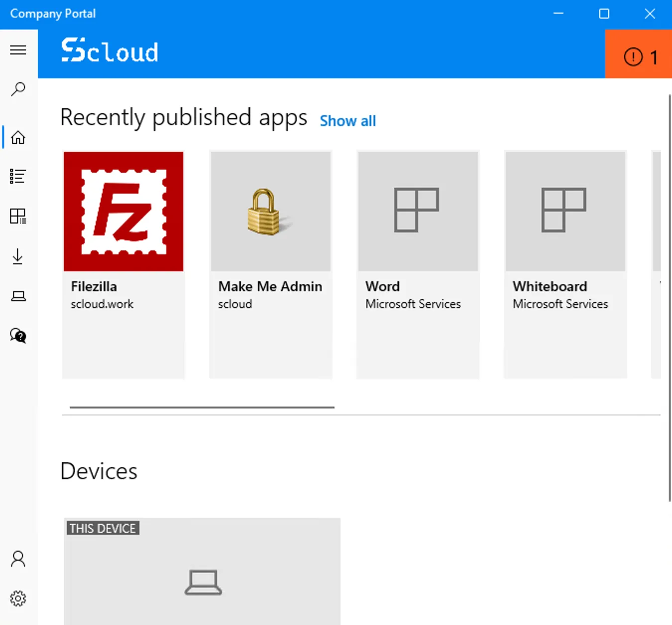Open the THIS DEVICE tile
Screen dimensions: 672x625
pos(202,571)
